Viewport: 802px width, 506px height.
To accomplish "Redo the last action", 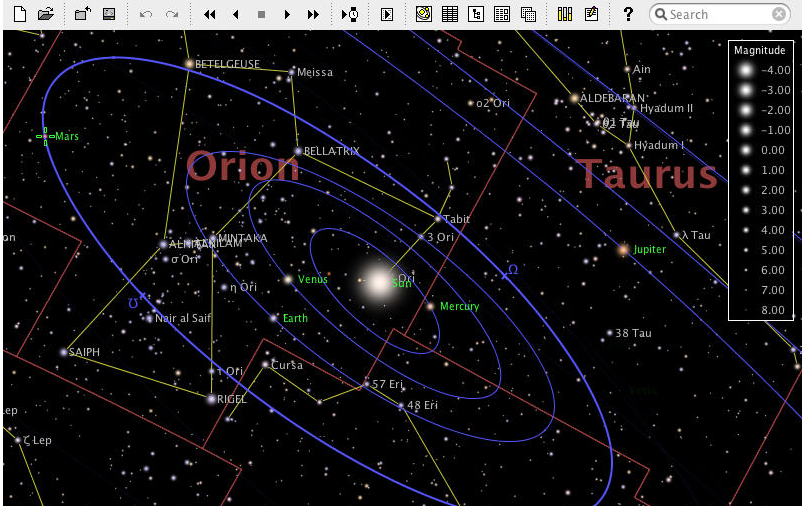I will 172,14.
